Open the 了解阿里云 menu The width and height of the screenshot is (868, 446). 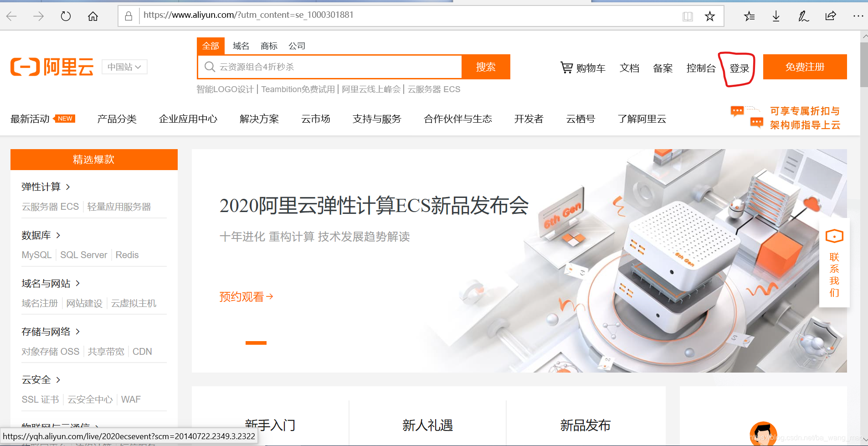point(642,119)
